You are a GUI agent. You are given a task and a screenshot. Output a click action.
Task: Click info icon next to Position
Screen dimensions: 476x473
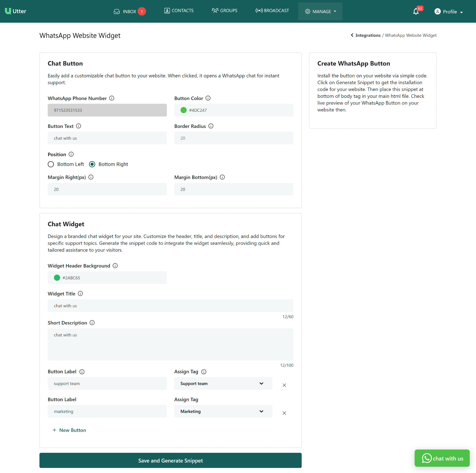coord(71,154)
